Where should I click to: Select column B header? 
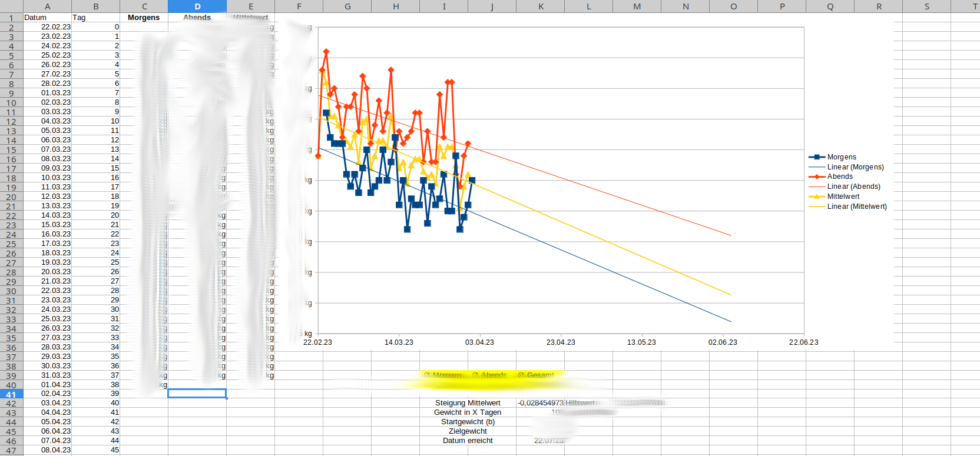pyautogui.click(x=95, y=6)
